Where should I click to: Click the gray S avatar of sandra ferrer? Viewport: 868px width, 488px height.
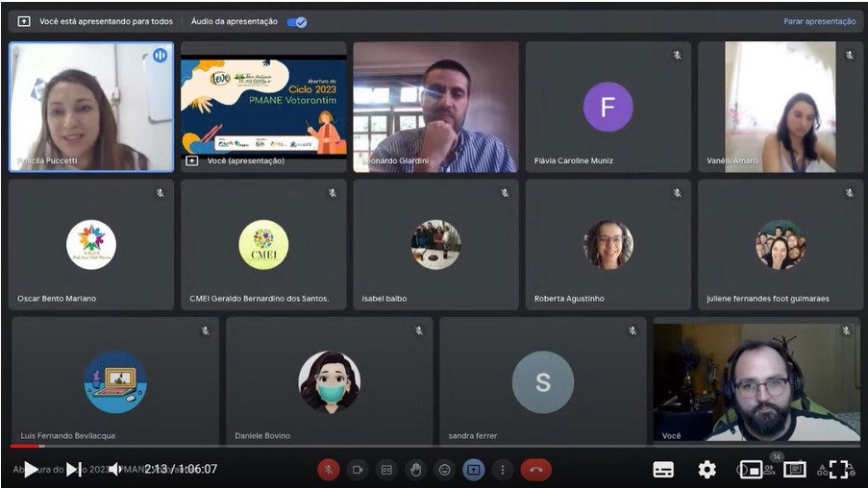pos(542,382)
